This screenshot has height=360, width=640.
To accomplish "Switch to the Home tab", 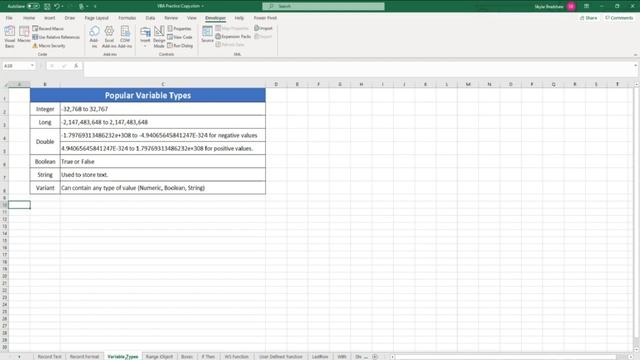I will point(29,18).
